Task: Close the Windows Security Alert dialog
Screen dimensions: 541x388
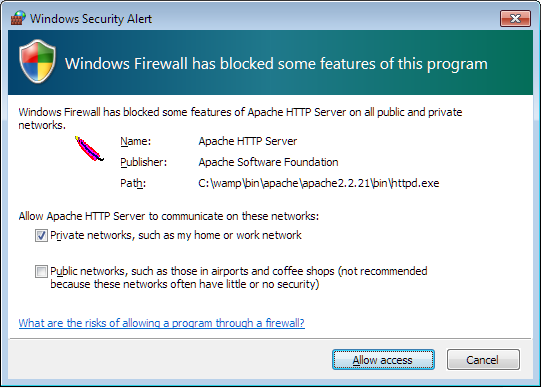Action: 515,18
